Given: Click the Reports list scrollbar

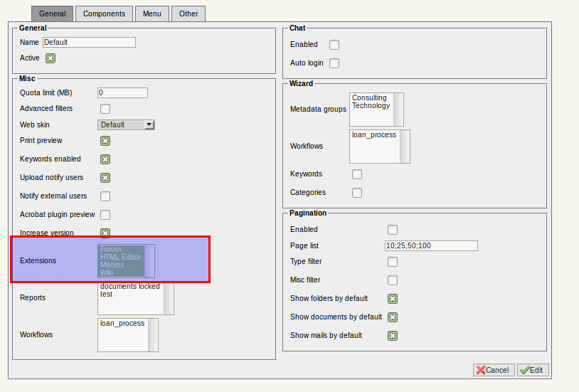Looking at the screenshot, I should pos(169,299).
